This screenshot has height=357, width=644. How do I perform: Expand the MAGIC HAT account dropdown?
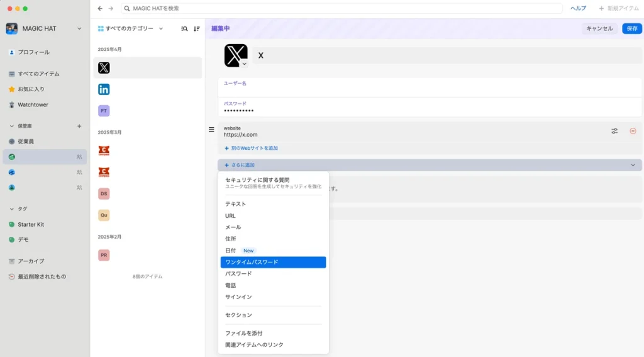pos(79,28)
